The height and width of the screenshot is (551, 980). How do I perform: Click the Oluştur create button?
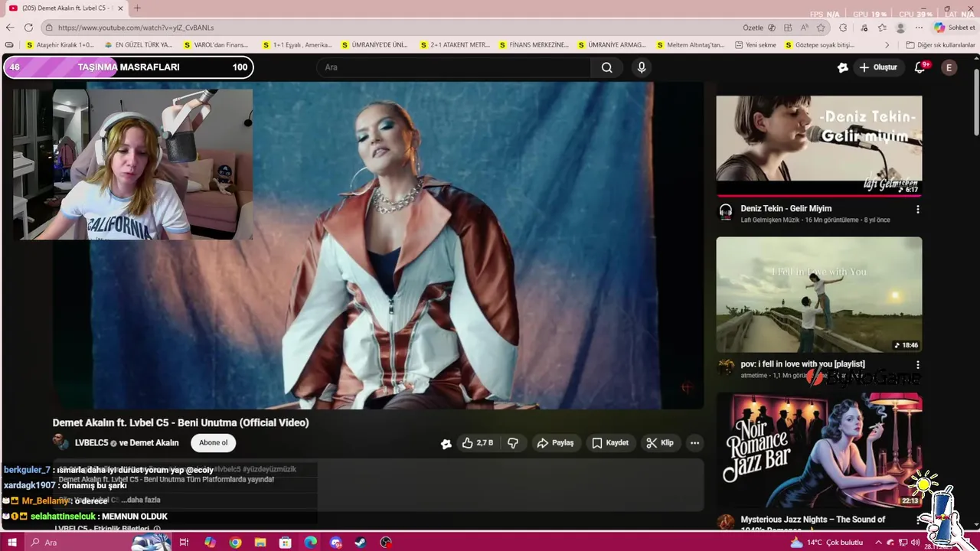877,67
